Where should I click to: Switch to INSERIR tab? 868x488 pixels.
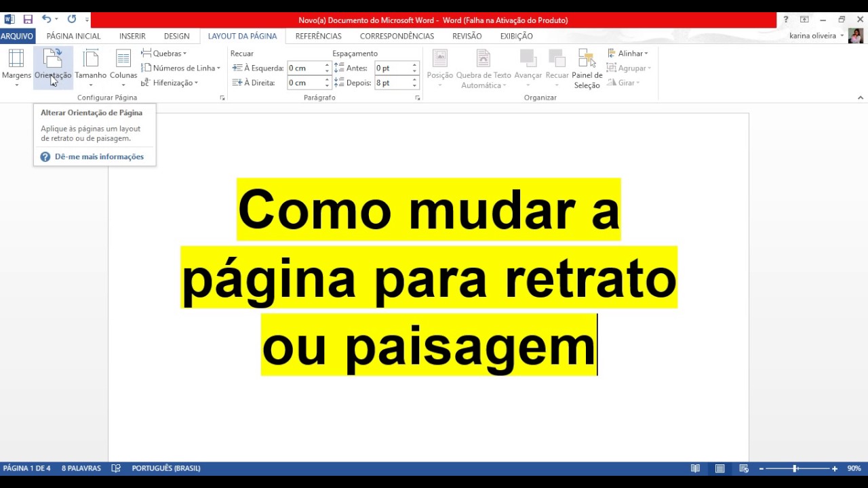tap(132, 36)
